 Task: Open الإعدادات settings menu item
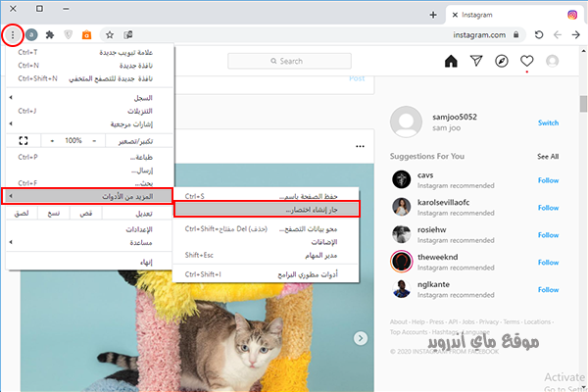tap(89, 229)
